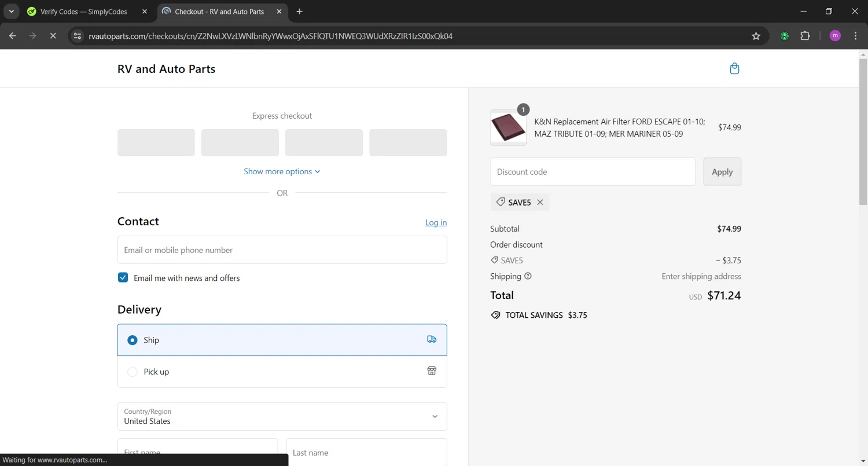Open the Chrome extensions puzzle icon
Viewport: 868px width, 466px height.
point(805,36)
